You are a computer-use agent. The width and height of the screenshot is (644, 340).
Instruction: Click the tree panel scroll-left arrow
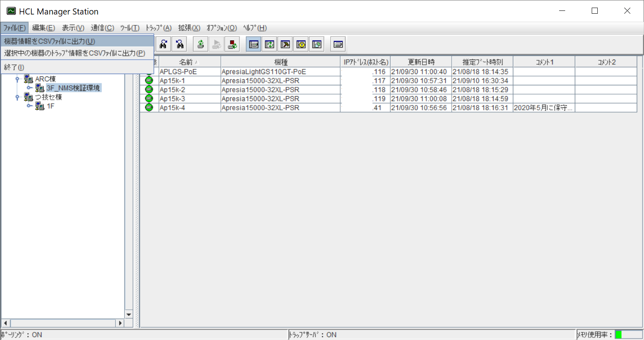pos(6,323)
